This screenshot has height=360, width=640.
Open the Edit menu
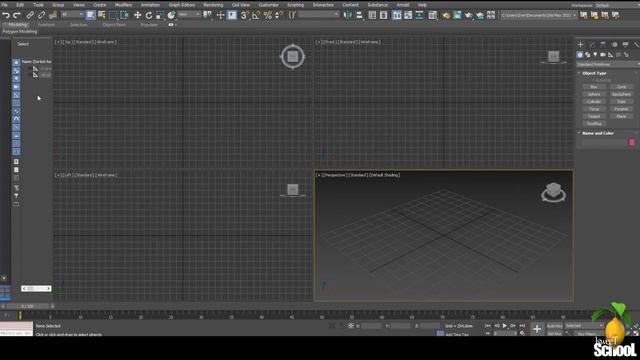tap(20, 5)
